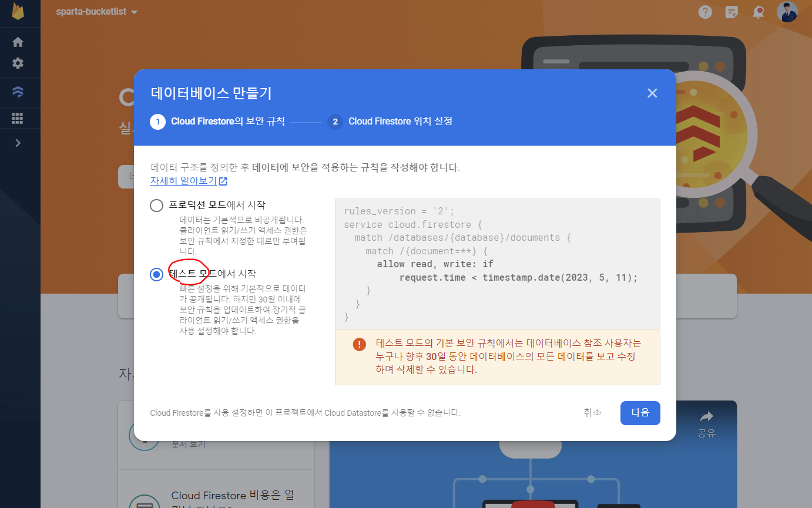
Task: Click the rules_version code line
Action: (400, 211)
